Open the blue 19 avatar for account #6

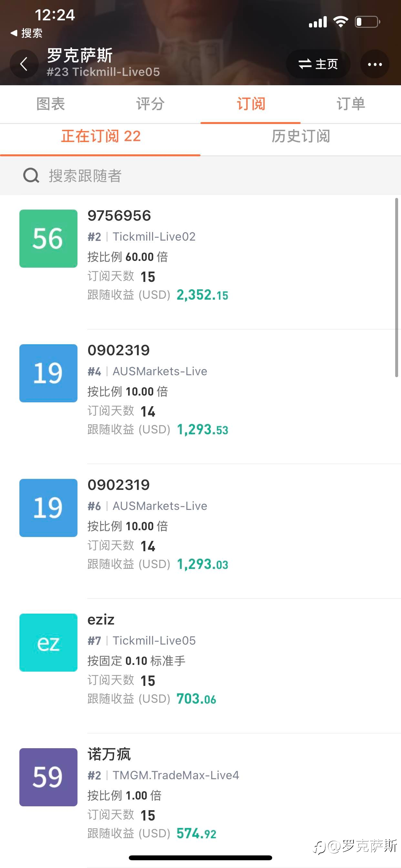pyautogui.click(x=48, y=508)
